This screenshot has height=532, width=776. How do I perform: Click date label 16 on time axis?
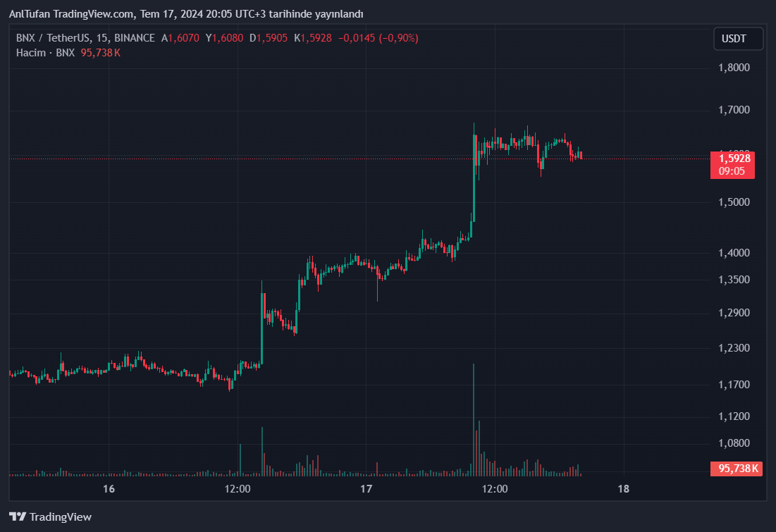click(109, 488)
